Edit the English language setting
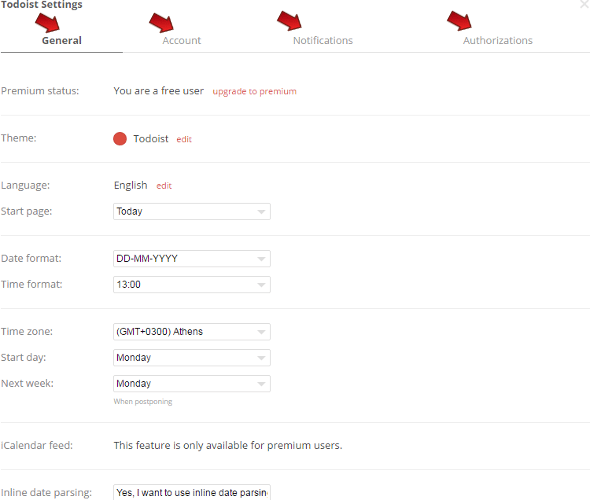Viewport: 590px width, 500px height. (164, 186)
